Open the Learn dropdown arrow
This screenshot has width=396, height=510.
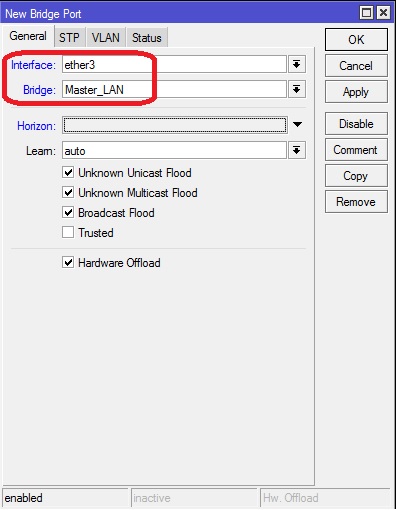tap(297, 150)
